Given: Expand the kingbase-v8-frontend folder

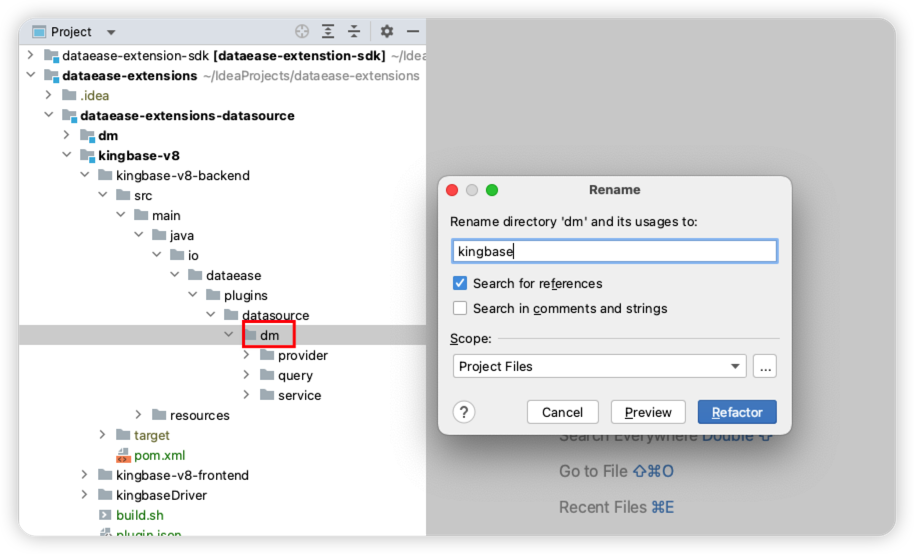Looking at the screenshot, I should [x=84, y=475].
